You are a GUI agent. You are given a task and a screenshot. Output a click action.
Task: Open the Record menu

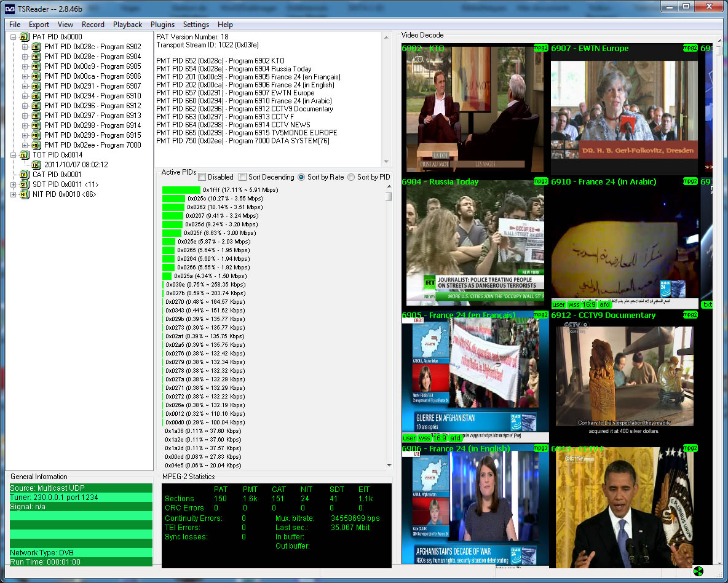(93, 25)
